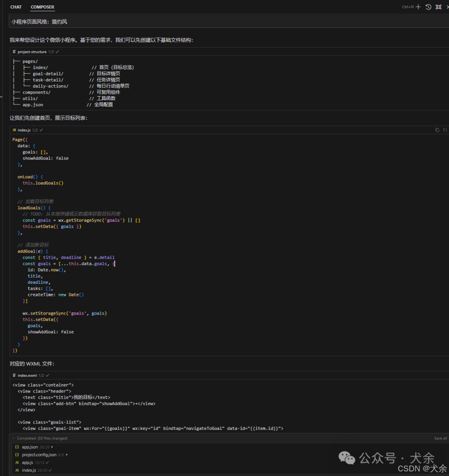Switch to the CHAT tab

click(16, 7)
